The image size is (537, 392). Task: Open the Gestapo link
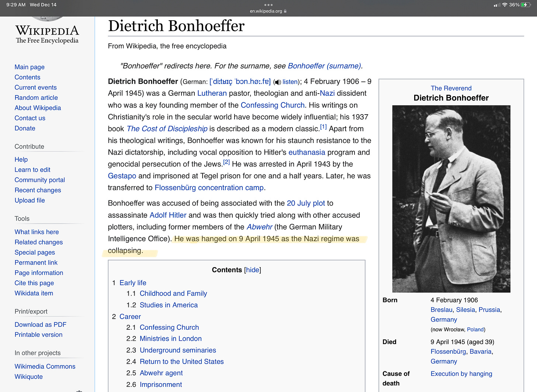pyautogui.click(x=122, y=176)
